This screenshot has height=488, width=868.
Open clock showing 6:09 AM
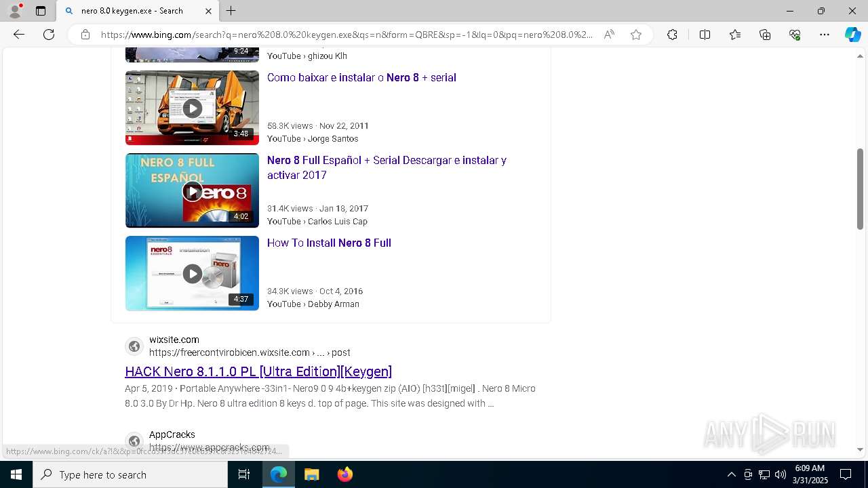pyautogui.click(x=810, y=474)
